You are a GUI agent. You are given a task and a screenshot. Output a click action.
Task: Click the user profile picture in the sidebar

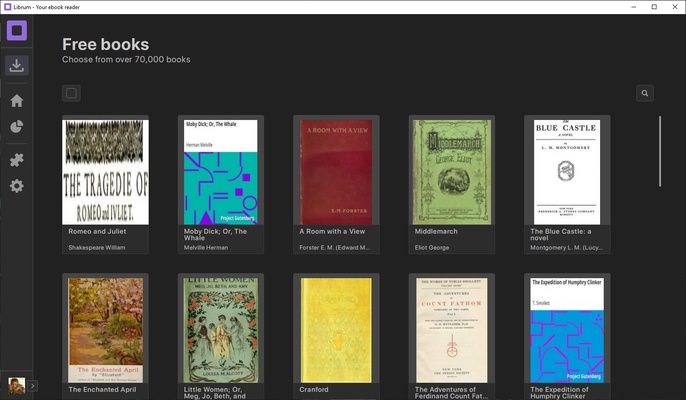tap(17, 386)
